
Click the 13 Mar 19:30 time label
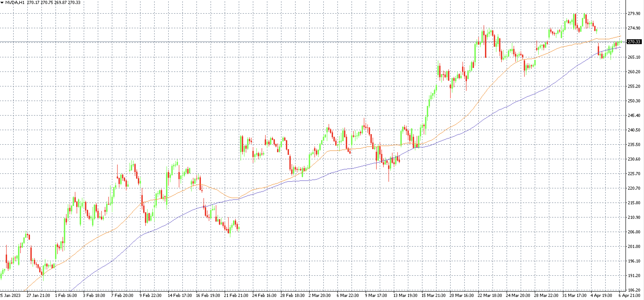pos(405,296)
